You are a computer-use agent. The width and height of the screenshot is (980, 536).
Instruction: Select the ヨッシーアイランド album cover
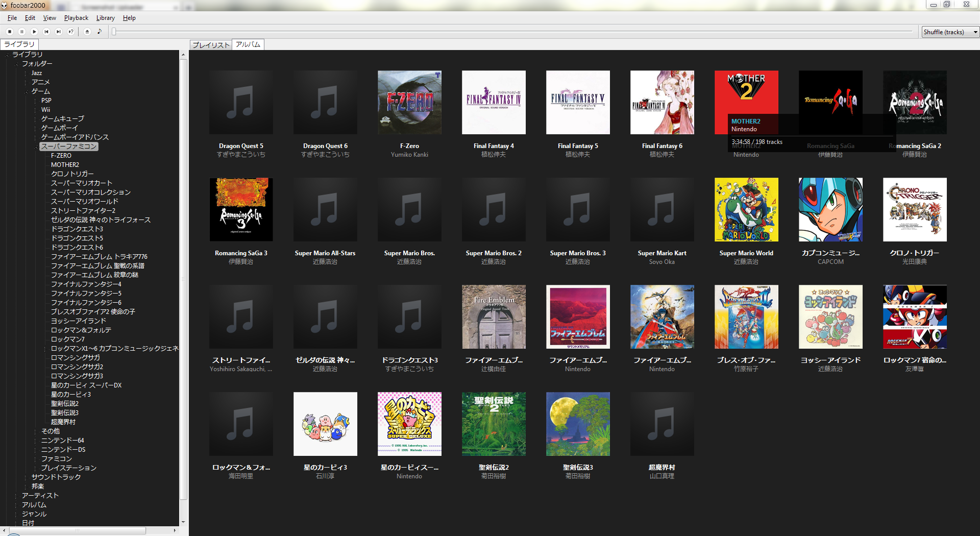click(x=830, y=317)
